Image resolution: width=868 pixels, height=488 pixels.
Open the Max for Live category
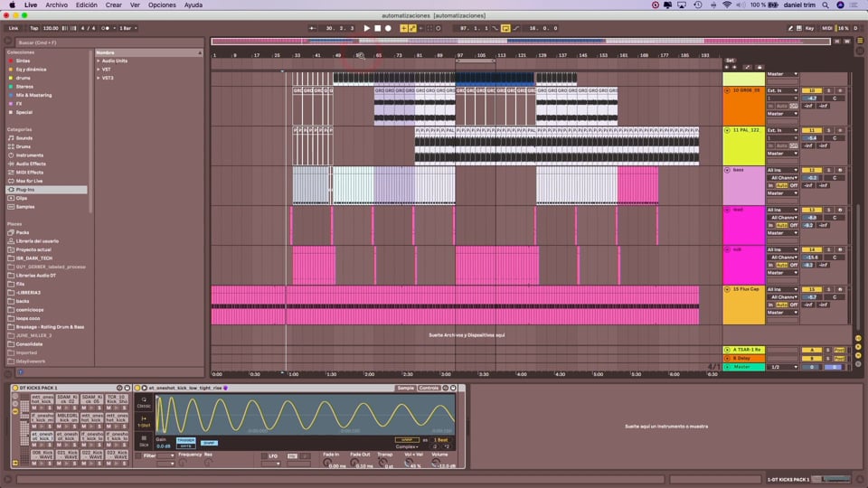29,181
